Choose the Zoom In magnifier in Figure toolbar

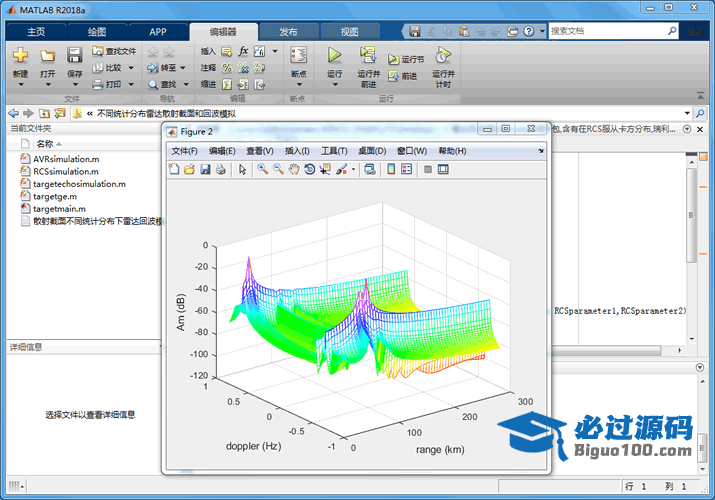coord(262,170)
